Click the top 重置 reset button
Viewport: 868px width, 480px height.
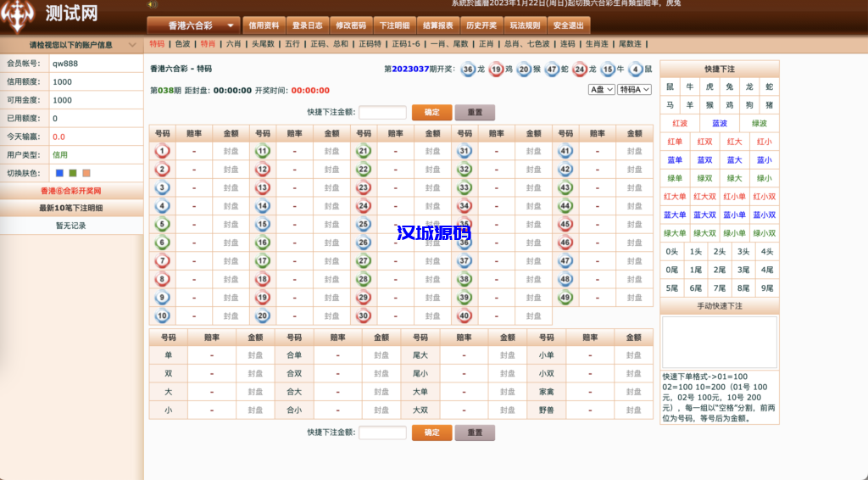pyautogui.click(x=475, y=113)
